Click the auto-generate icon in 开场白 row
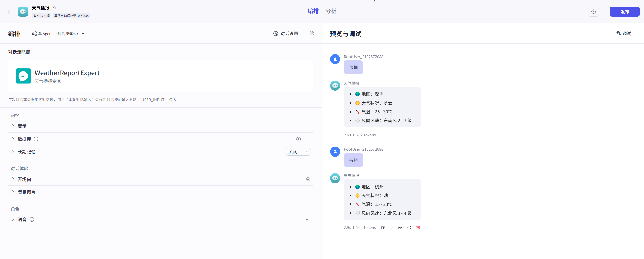The image size is (644, 259). coord(308,179)
